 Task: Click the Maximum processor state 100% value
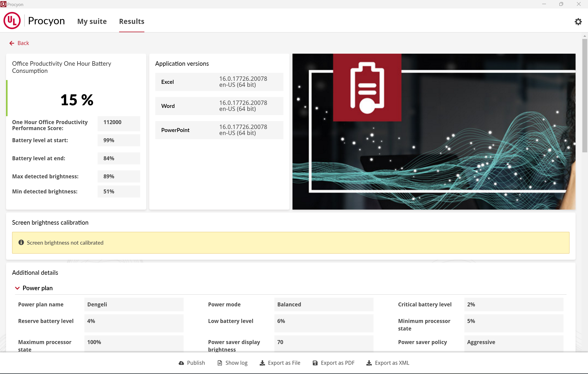(134, 343)
